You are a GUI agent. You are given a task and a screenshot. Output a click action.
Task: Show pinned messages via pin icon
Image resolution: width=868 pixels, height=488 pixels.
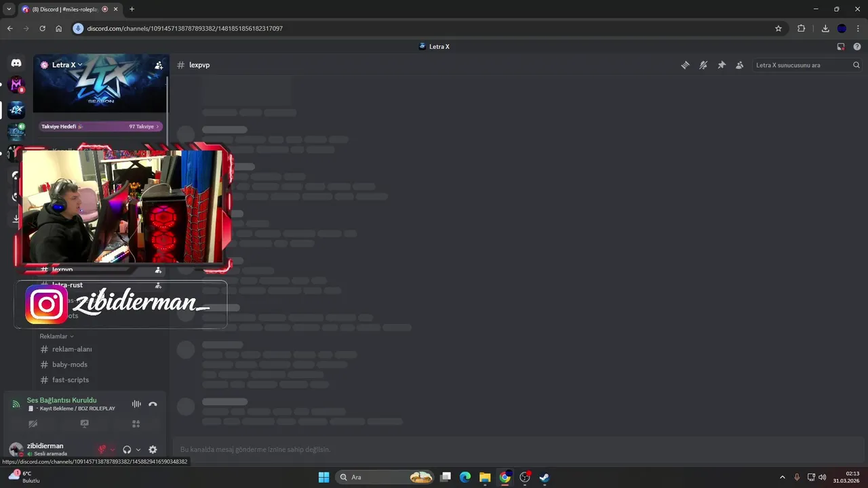pyautogui.click(x=722, y=65)
